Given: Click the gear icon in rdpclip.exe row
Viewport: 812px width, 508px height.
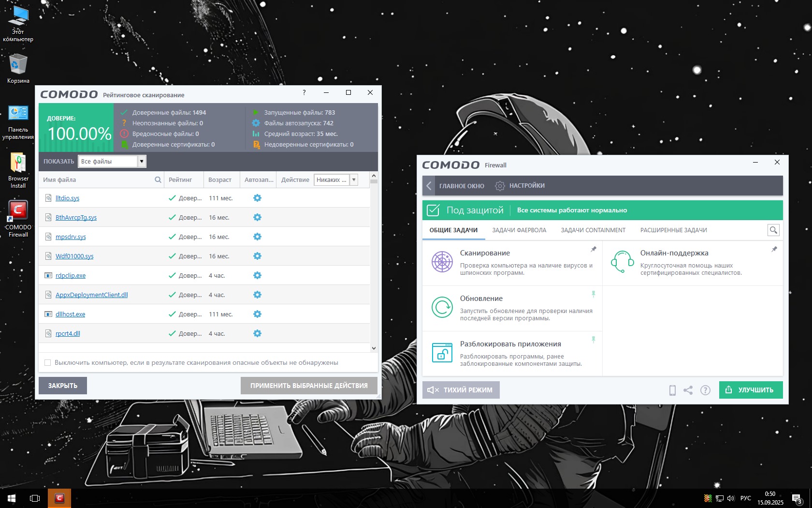Looking at the screenshot, I should 257,275.
